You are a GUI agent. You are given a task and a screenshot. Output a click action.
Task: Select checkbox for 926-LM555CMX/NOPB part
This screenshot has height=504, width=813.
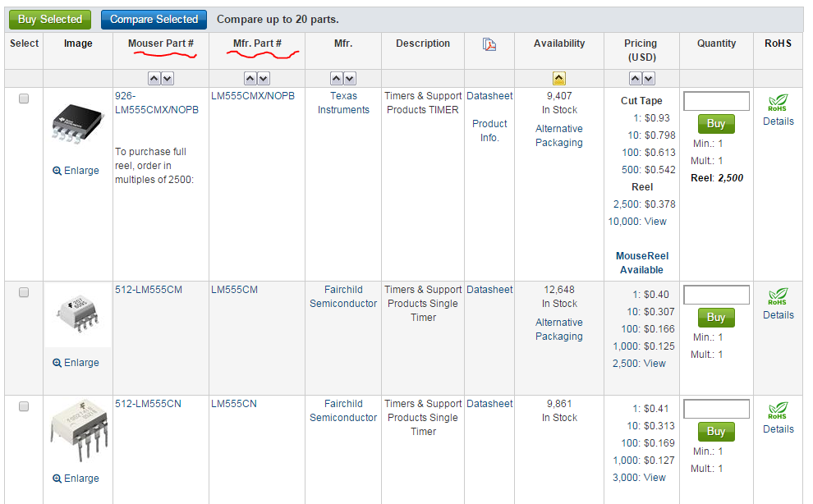[x=24, y=99]
